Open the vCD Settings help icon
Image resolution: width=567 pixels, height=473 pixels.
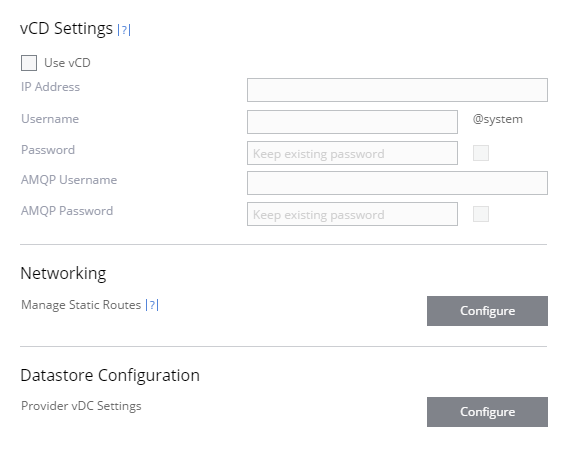click(124, 30)
